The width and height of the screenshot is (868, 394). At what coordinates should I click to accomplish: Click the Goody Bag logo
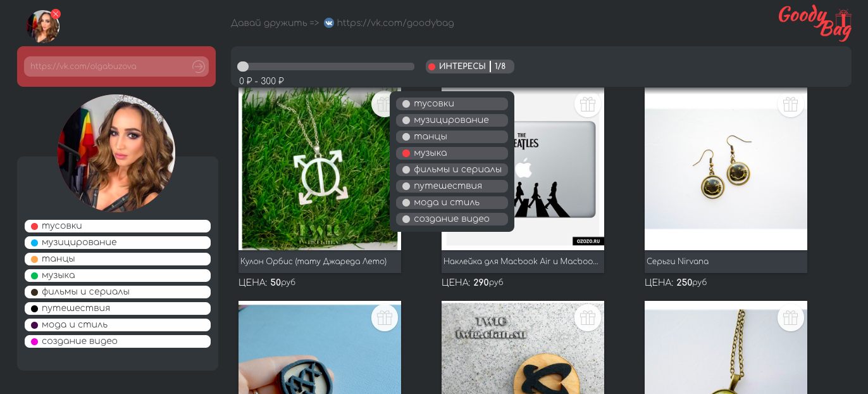point(815,23)
